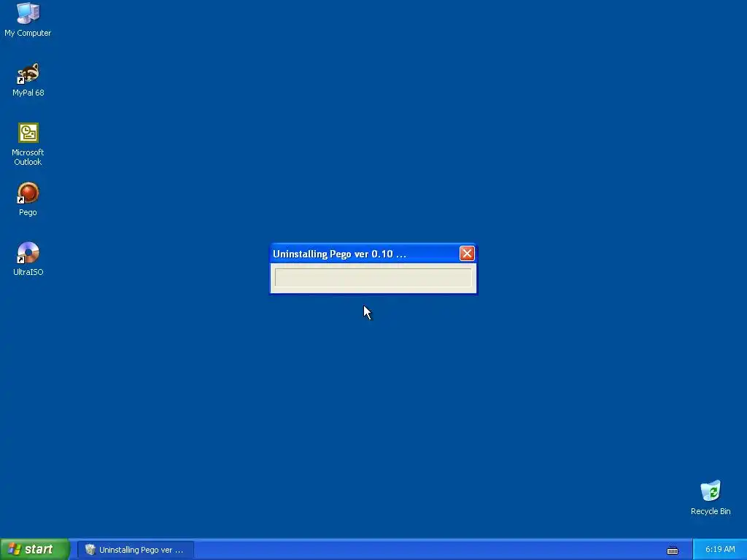Screen dimensions: 747x560
Task: Open Microsoft Outlook desktop icon
Action: pyautogui.click(x=28, y=144)
